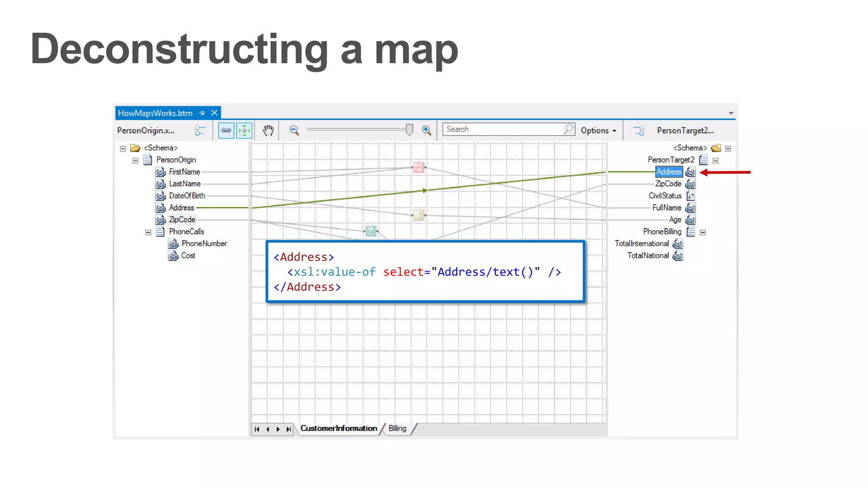Click the search magnifier icon in search box
This screenshot has height=488, width=868.
point(568,129)
